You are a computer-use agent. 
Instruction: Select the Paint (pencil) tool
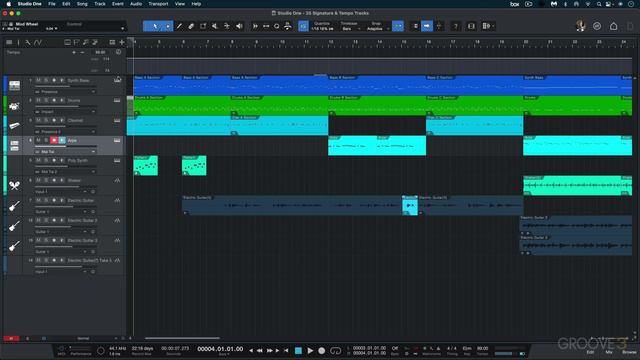[x=179, y=26]
